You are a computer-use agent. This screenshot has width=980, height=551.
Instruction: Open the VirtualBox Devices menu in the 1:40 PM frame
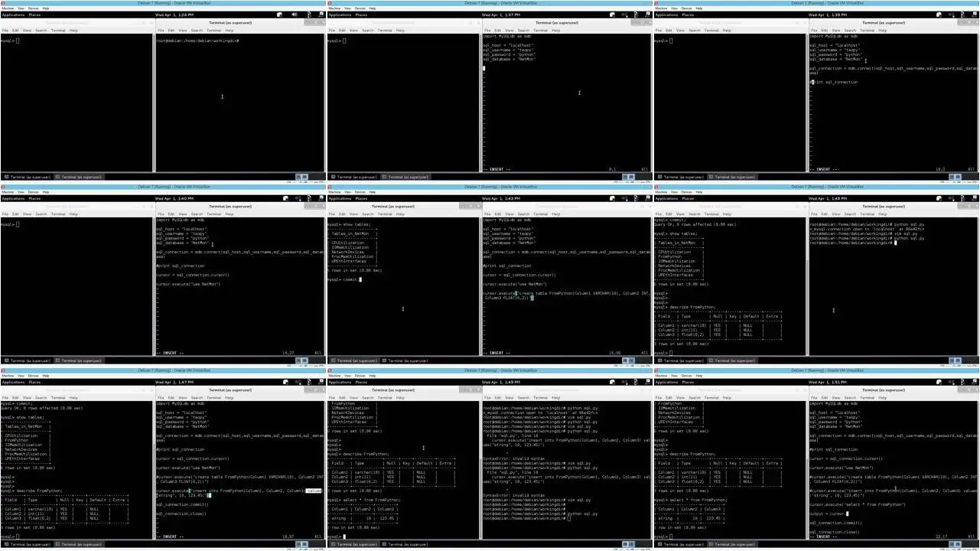[33, 192]
